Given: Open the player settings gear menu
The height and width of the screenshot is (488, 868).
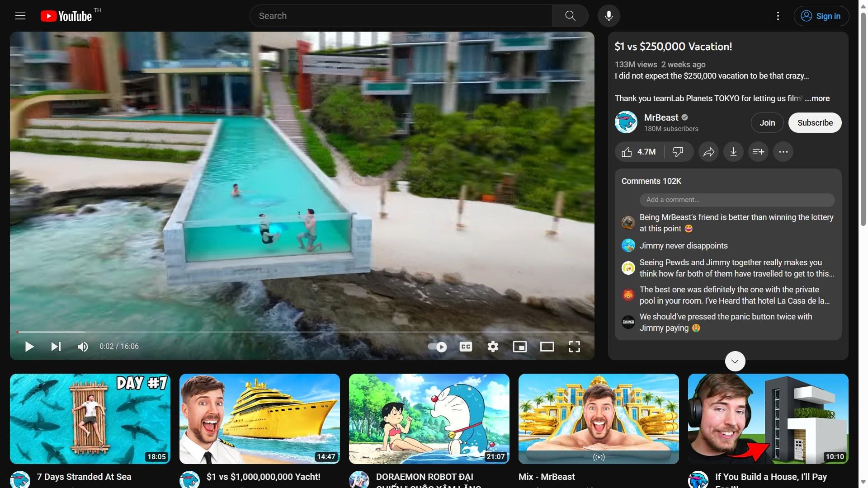Looking at the screenshot, I should [x=493, y=347].
